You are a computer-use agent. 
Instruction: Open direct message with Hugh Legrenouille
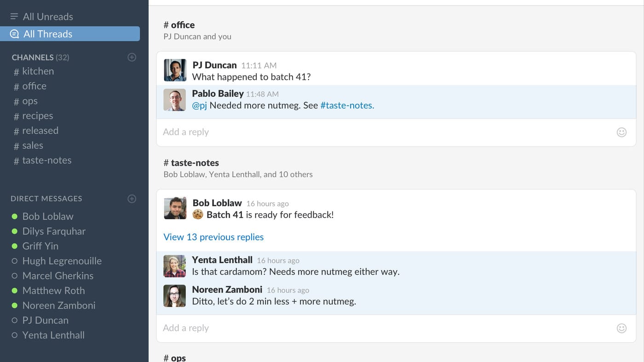pyautogui.click(x=62, y=261)
